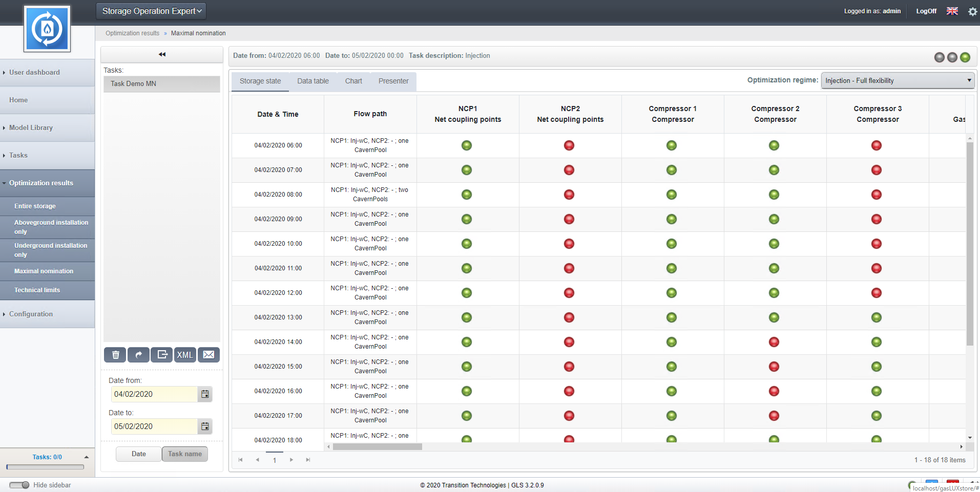Screen dimensions: 980x492
Task: Click the LogOff link
Action: (926, 11)
